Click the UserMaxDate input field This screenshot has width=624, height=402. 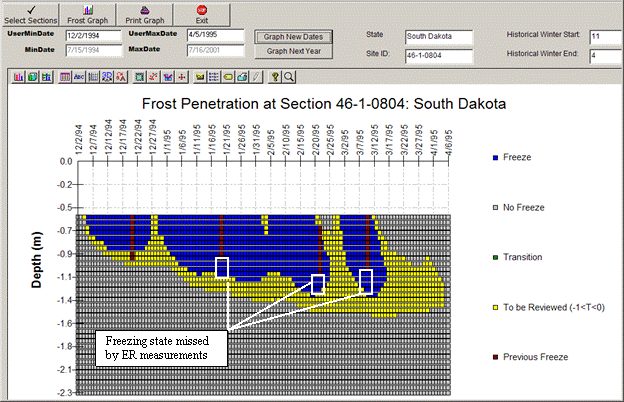(215, 35)
